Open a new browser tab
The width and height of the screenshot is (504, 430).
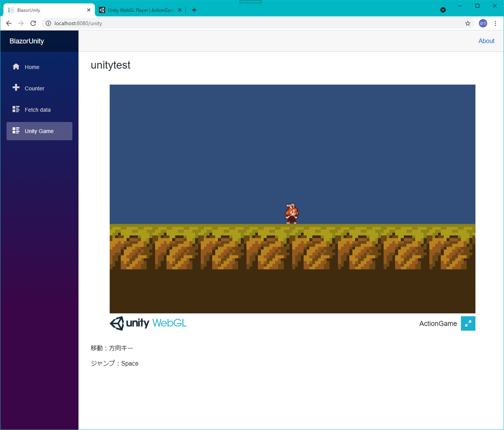(194, 10)
